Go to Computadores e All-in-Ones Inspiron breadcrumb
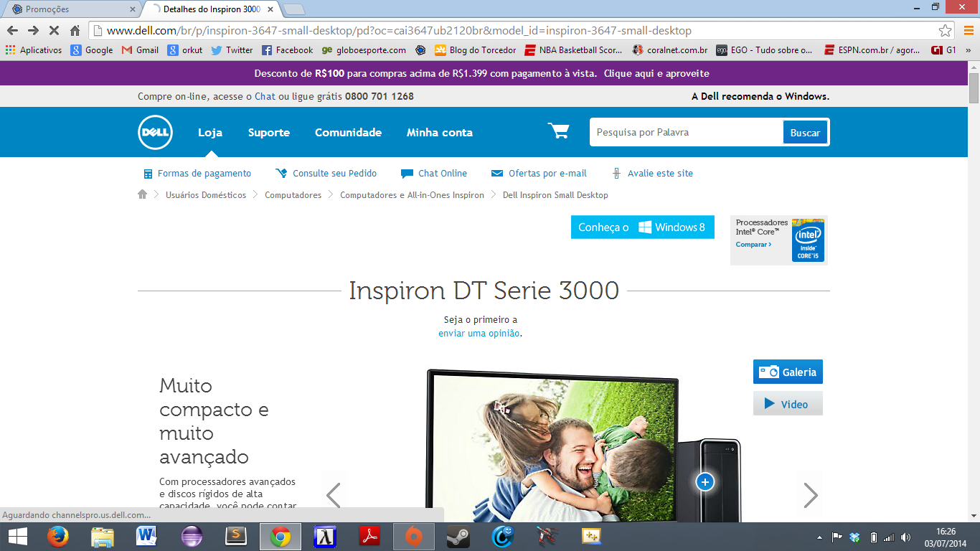 [412, 194]
